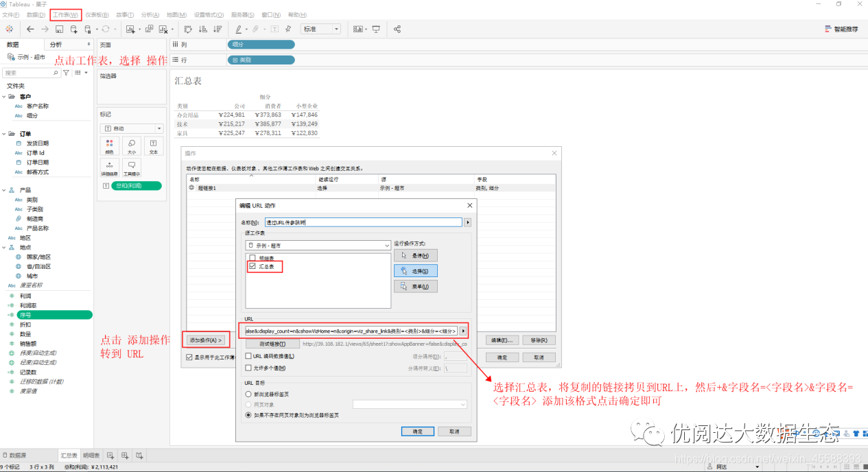Click the insert arrow beside name field
868x472 pixels.
[468, 222]
